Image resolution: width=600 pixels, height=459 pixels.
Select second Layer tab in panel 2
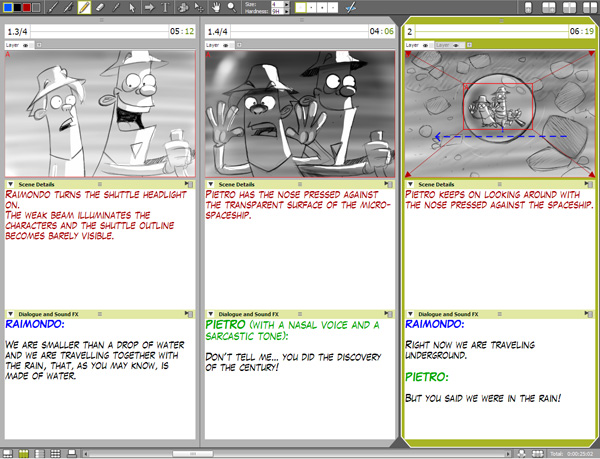click(450, 45)
